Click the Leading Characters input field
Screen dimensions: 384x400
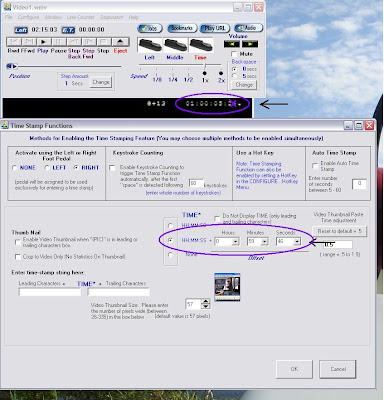[50, 292]
